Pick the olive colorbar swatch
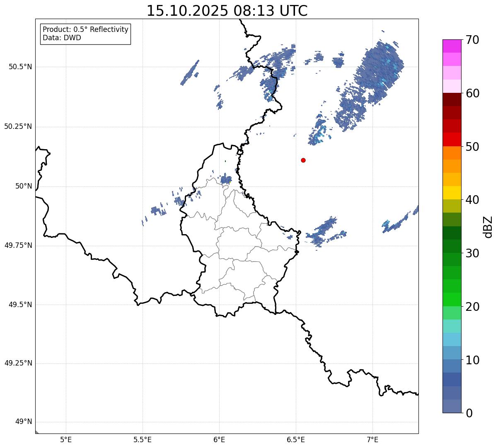 tap(452, 206)
